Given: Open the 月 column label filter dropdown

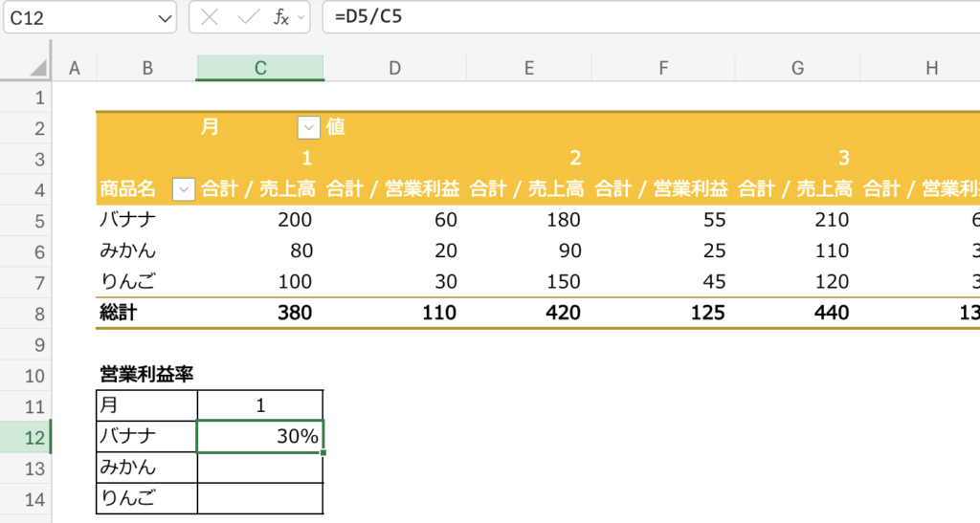Looking at the screenshot, I should point(308,127).
